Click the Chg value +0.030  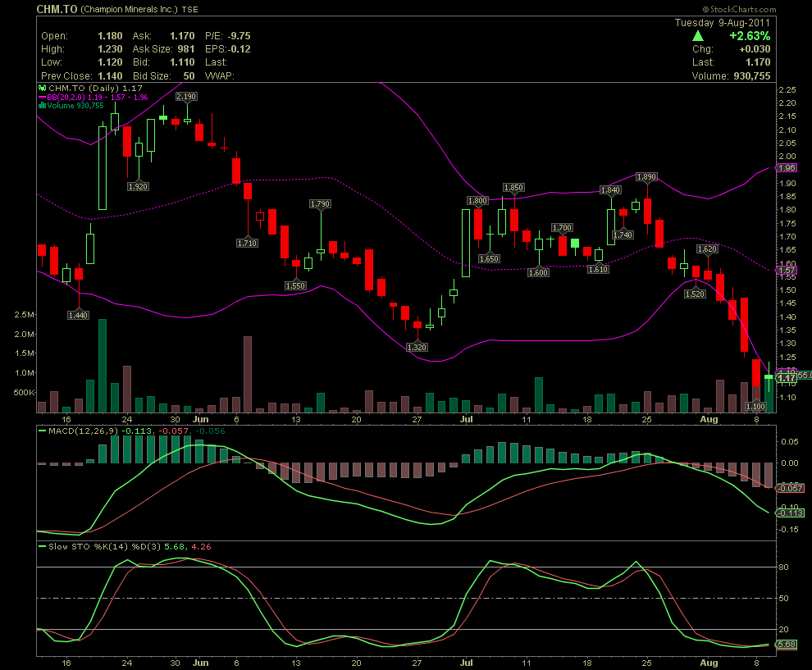point(755,49)
